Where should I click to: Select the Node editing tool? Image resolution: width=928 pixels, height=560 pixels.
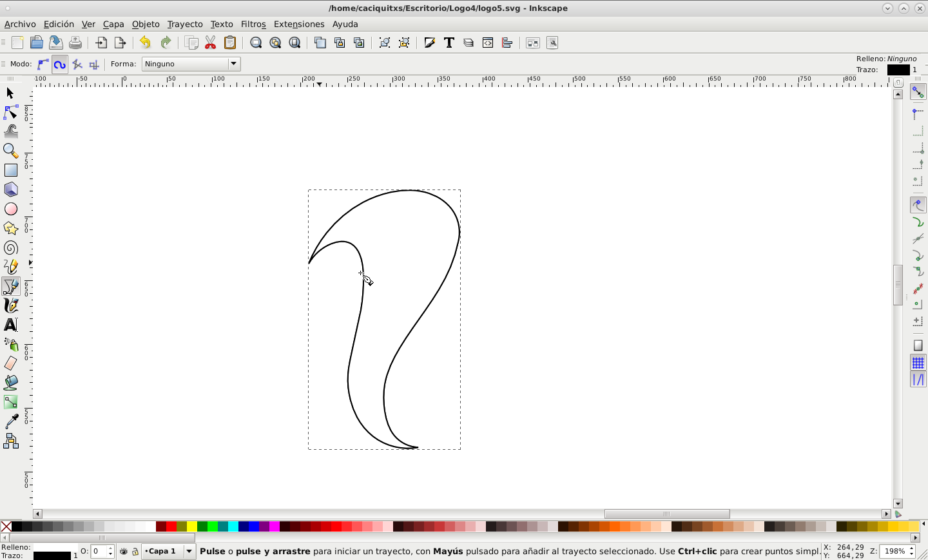point(11,113)
